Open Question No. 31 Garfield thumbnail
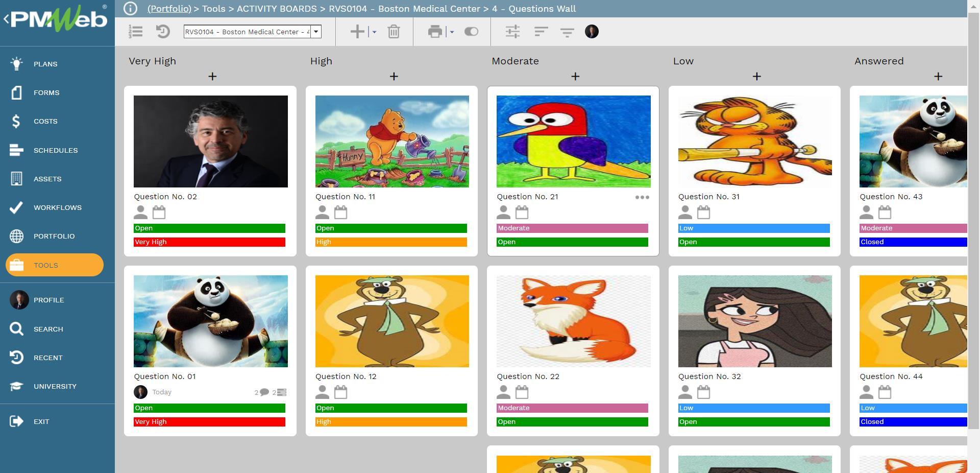The height and width of the screenshot is (473, 980). (x=755, y=141)
